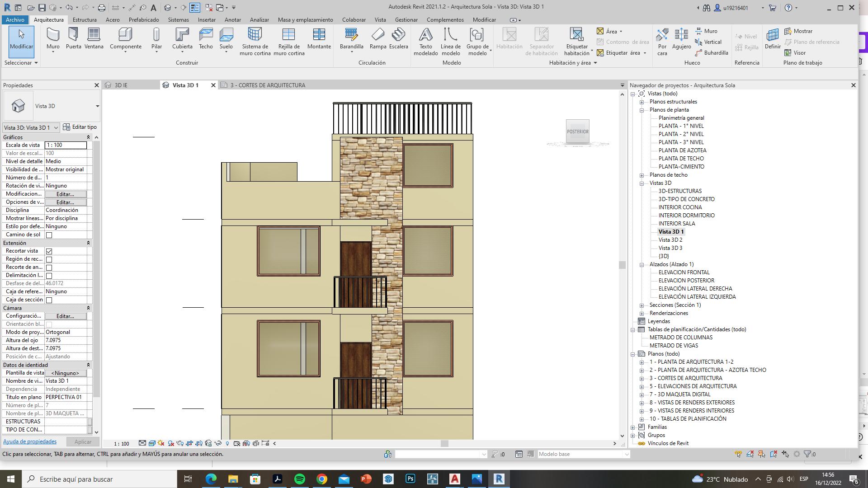Enable the Caja de sección checkbox
Image resolution: width=868 pixels, height=488 pixels.
pos(49,300)
